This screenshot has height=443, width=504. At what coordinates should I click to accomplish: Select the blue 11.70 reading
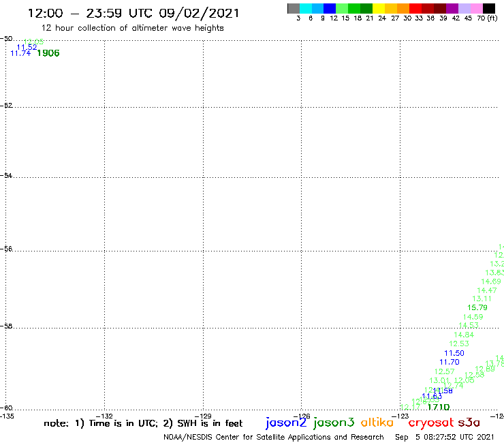click(x=450, y=363)
